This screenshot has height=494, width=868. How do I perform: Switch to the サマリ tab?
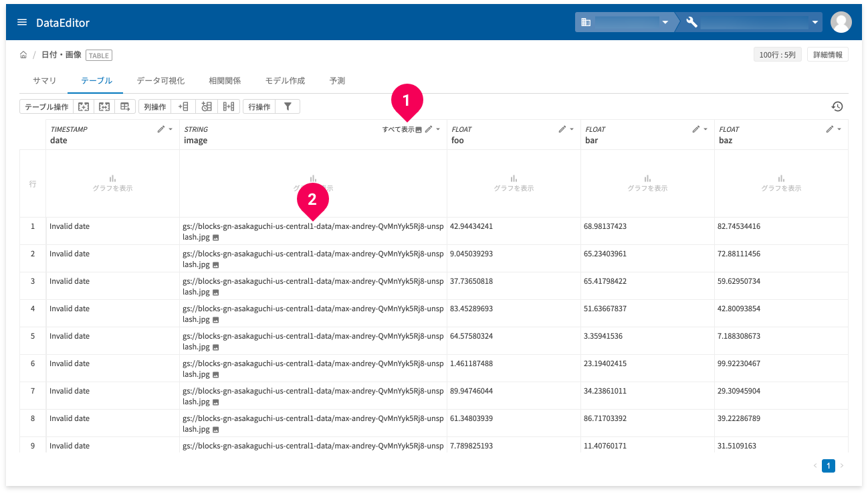45,80
